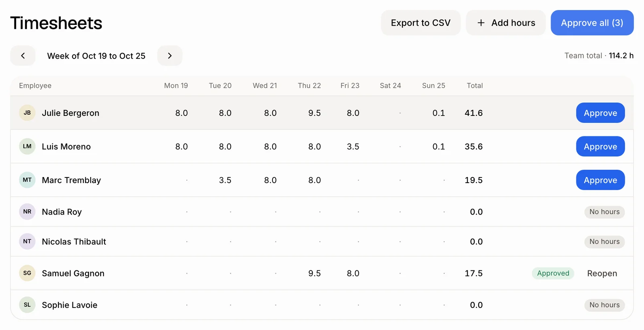The height and width of the screenshot is (330, 644).
Task: Reopen Samuel Gagnon's approved timesheet
Action: 602,273
